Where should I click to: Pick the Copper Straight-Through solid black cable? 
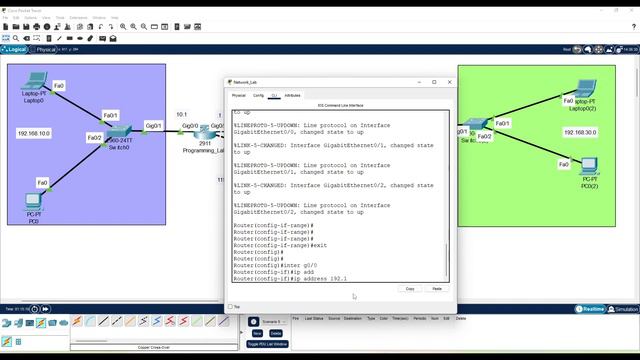104,321
